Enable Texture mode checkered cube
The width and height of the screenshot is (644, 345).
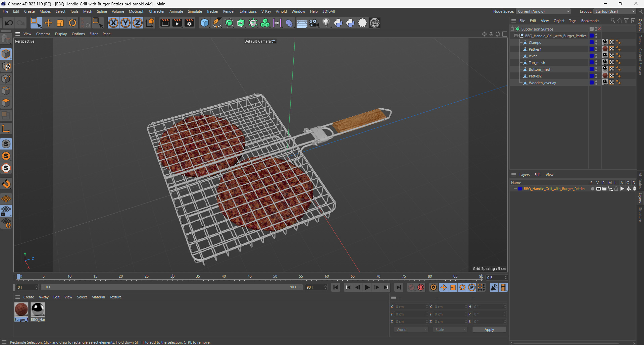(x=6, y=66)
